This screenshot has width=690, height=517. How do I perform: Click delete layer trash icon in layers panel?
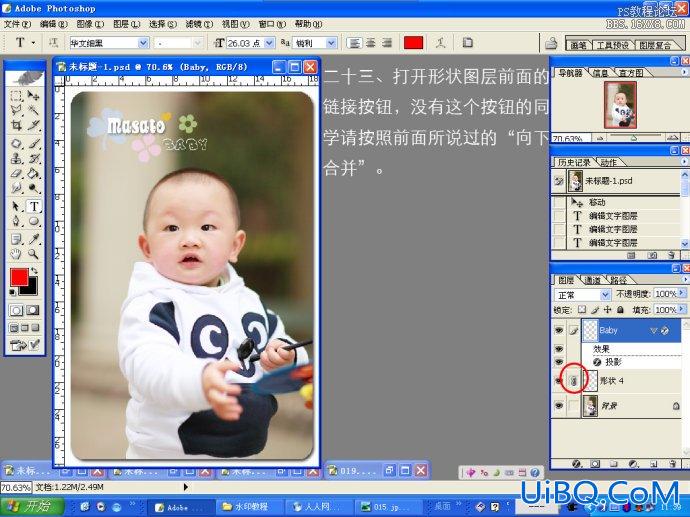(672, 464)
